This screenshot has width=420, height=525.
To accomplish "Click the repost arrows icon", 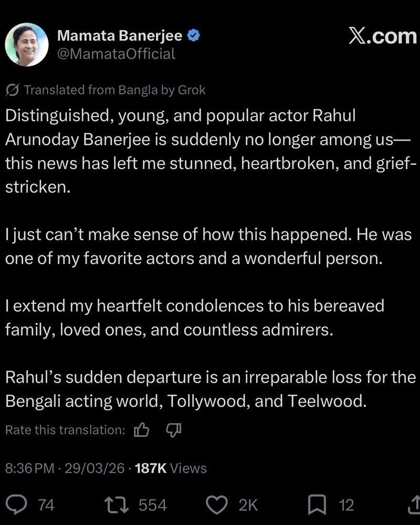I will 118,505.
